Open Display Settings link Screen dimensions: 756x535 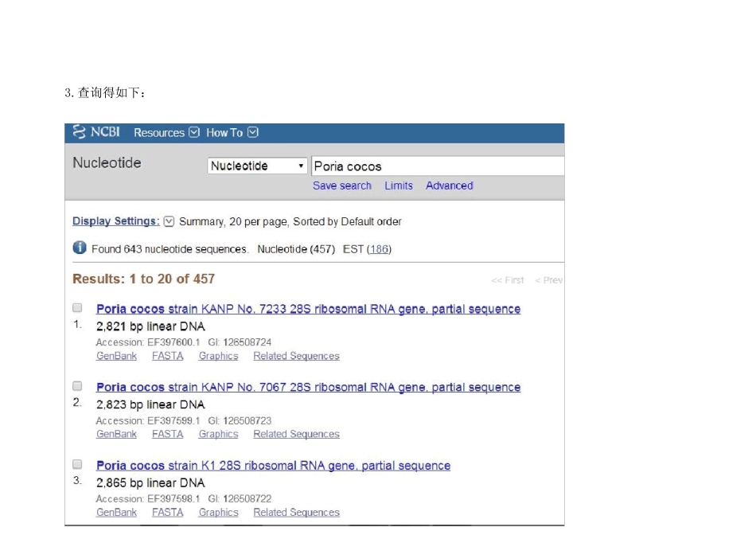(115, 221)
